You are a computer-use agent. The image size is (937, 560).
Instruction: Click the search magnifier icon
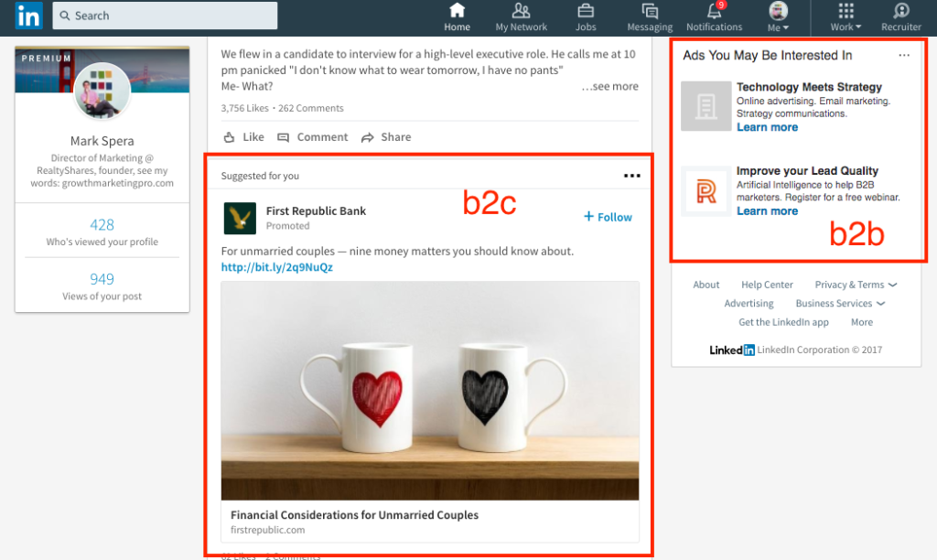click(65, 16)
